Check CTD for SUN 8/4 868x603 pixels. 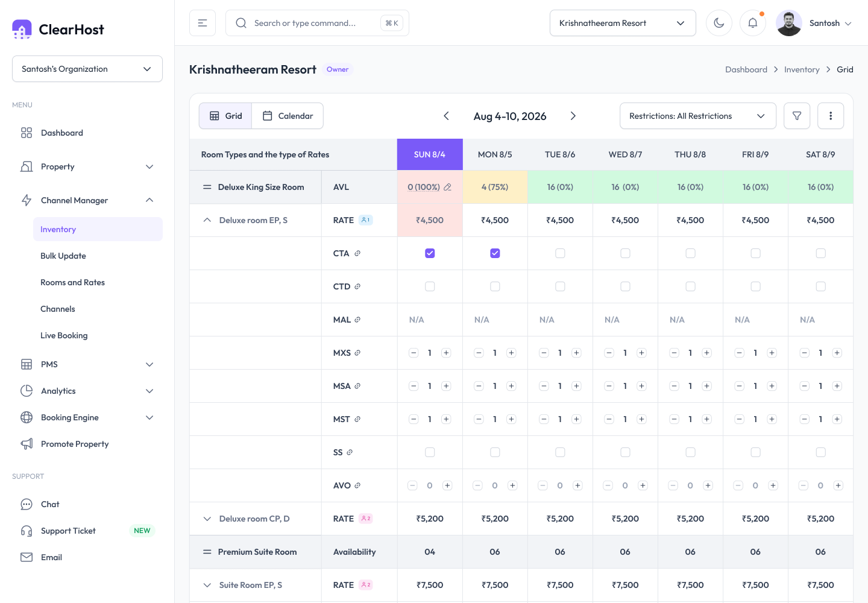(430, 286)
